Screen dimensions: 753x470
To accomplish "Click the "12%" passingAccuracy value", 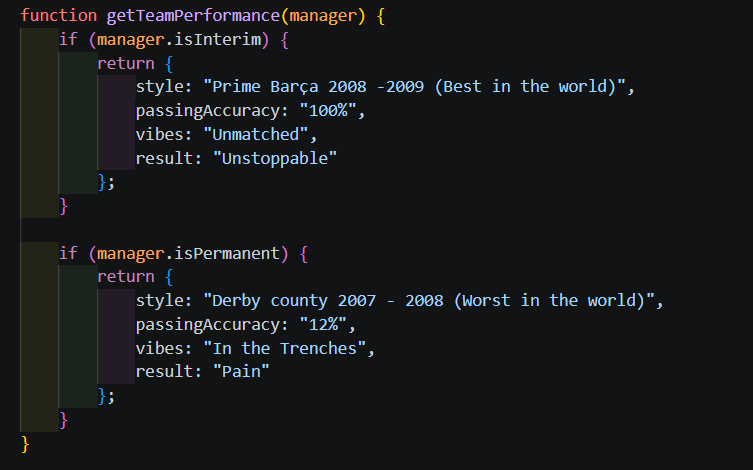I will coord(323,325).
